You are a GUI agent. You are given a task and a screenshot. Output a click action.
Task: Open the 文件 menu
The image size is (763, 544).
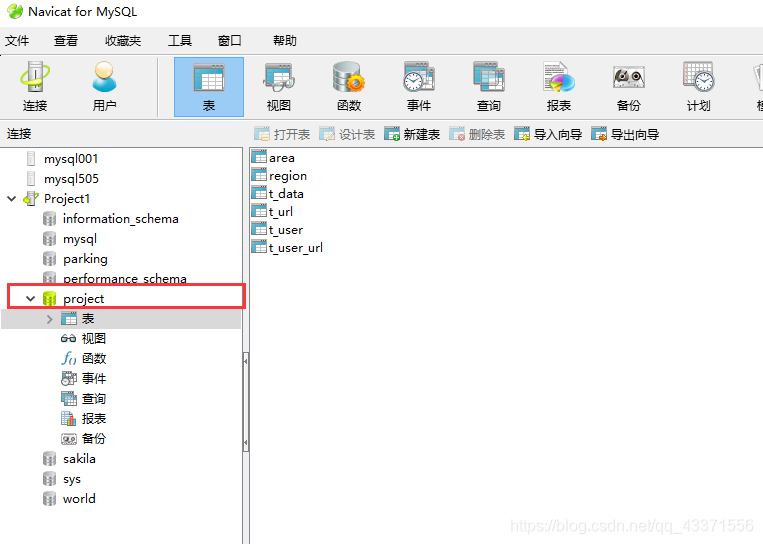click(17, 40)
